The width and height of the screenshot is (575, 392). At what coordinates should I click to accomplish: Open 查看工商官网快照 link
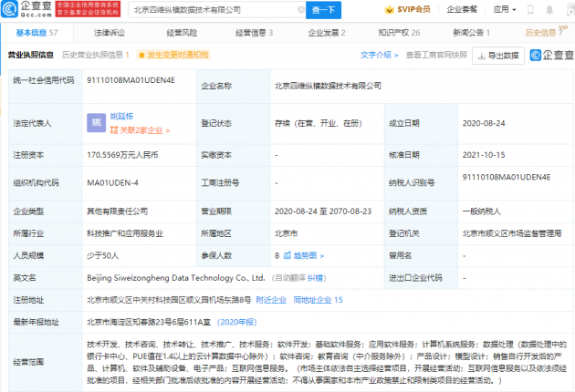pyautogui.click(x=436, y=55)
